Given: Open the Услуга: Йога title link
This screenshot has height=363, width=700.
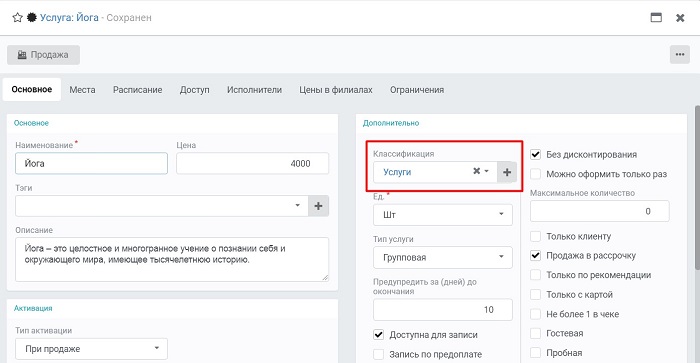Looking at the screenshot, I should click(69, 18).
